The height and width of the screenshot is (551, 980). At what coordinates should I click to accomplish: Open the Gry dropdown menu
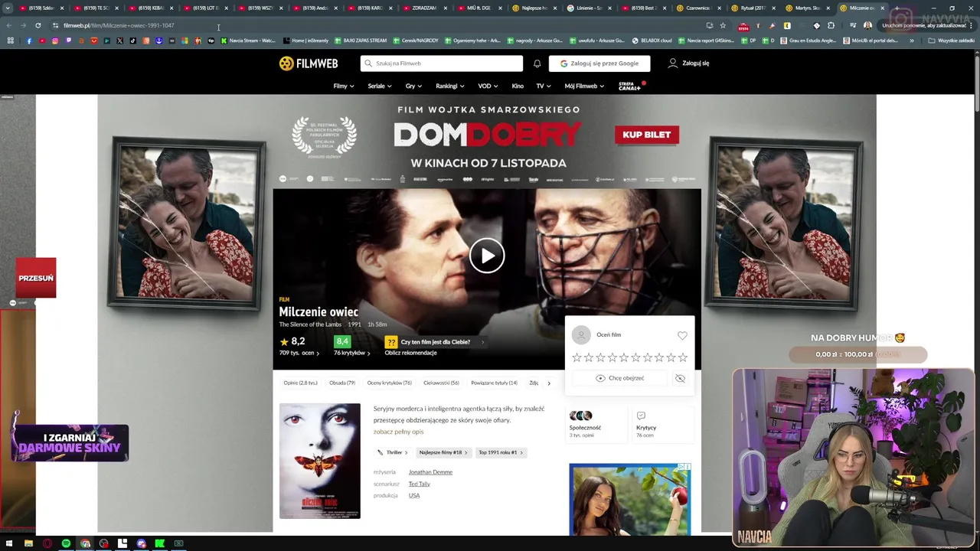click(413, 86)
